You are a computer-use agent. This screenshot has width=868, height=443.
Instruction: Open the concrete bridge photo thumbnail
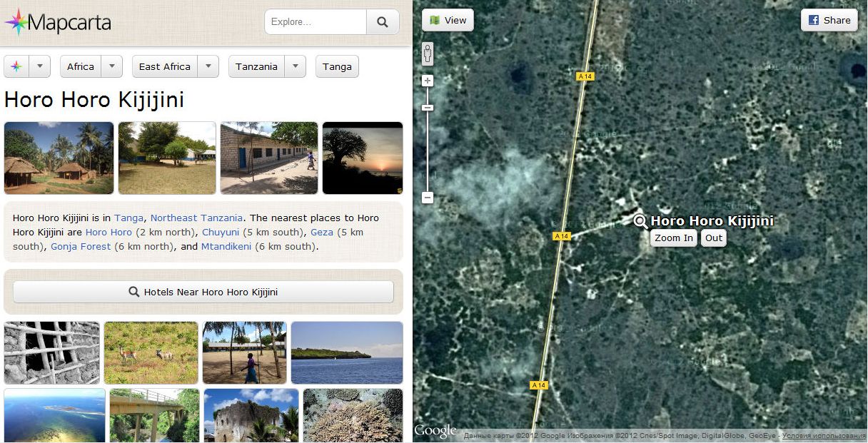pos(155,415)
